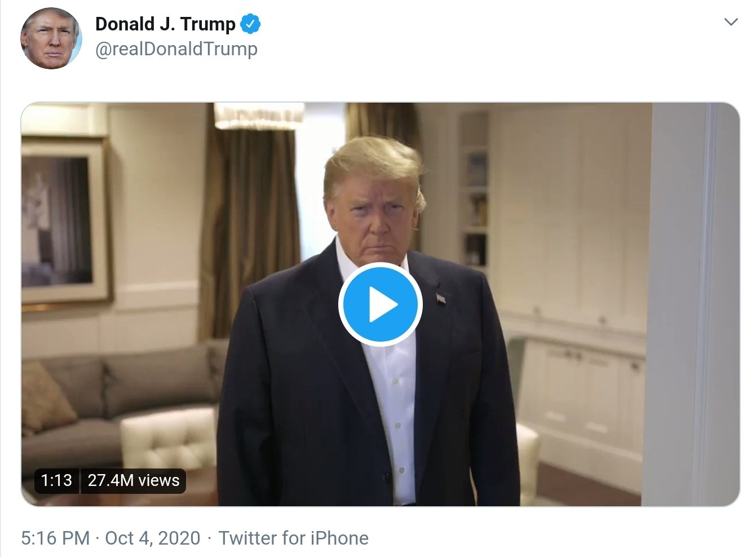Play the video with the blue play button
Viewport: 756px width, 557px height.
381,304
